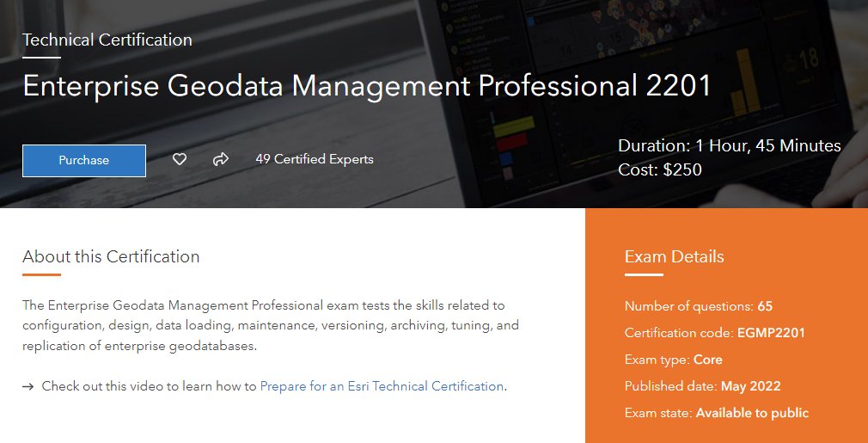Open the 49 Certified Experts link
Screen dimensions: 868x443
tap(315, 159)
